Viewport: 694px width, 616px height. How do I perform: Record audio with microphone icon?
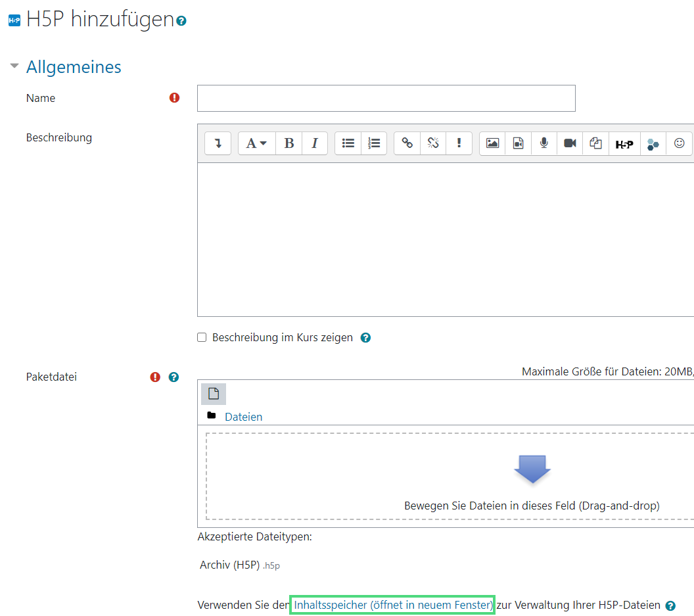coord(544,143)
